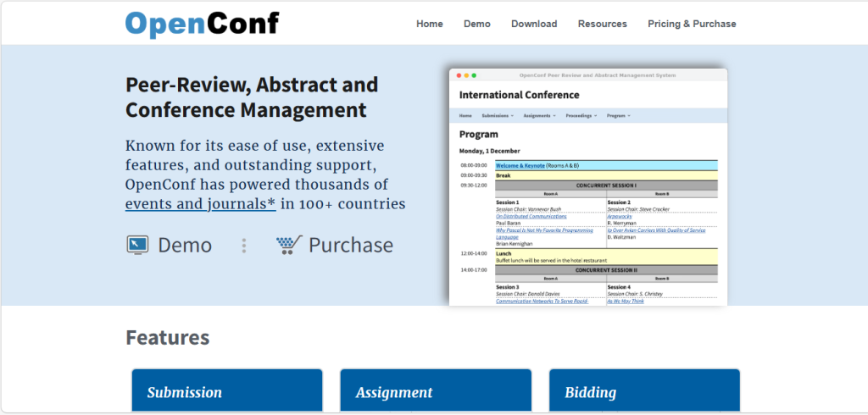Screen dimensions: 868x415
Task: Open the Submission feature card
Action: [227, 391]
